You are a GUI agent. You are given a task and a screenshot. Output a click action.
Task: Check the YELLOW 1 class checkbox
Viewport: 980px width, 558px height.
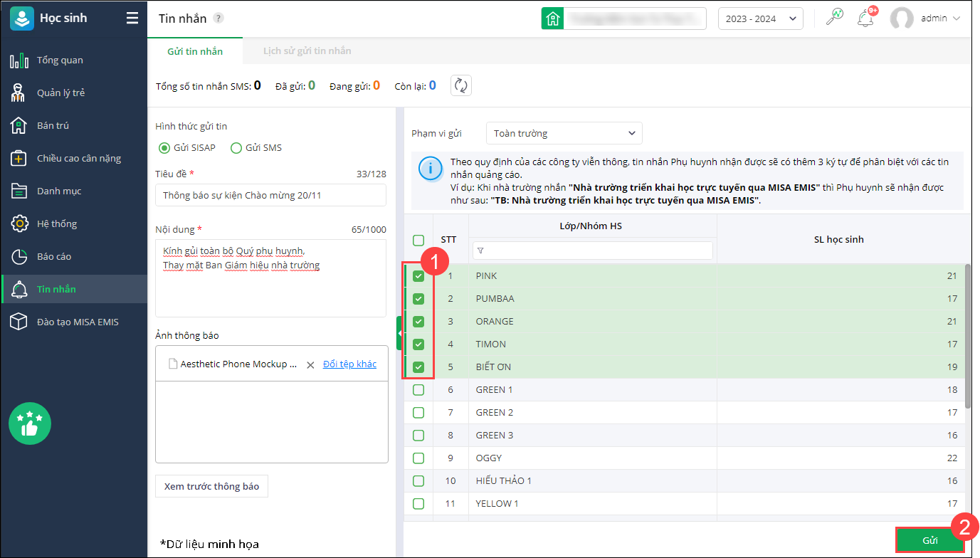point(418,504)
